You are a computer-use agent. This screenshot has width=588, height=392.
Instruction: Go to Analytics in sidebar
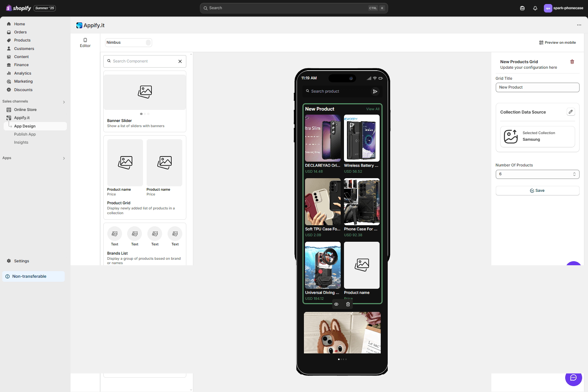pos(23,73)
